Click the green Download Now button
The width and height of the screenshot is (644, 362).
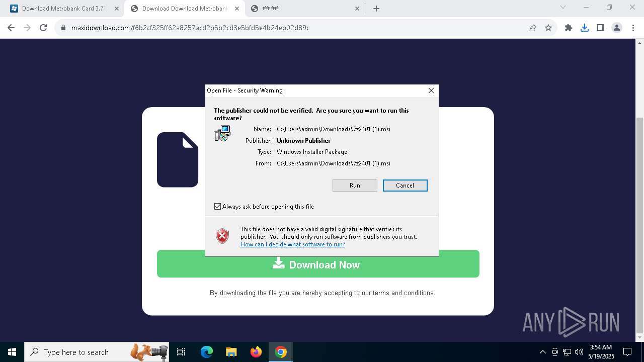pos(318,264)
